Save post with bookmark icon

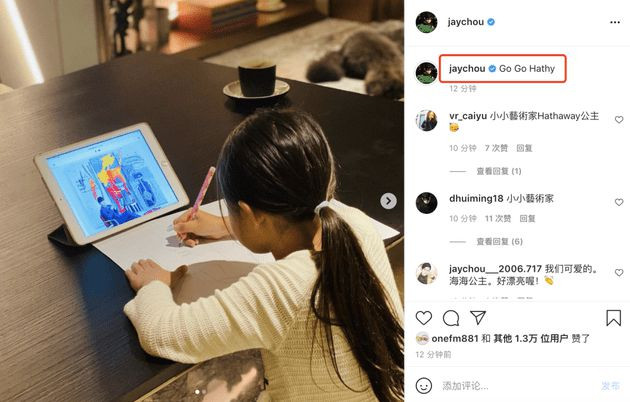coord(613,318)
